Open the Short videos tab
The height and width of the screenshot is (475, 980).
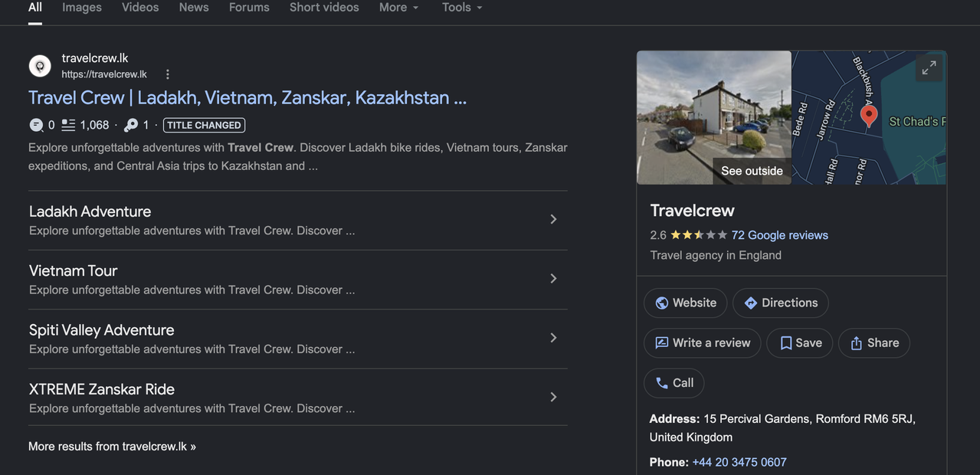point(324,7)
